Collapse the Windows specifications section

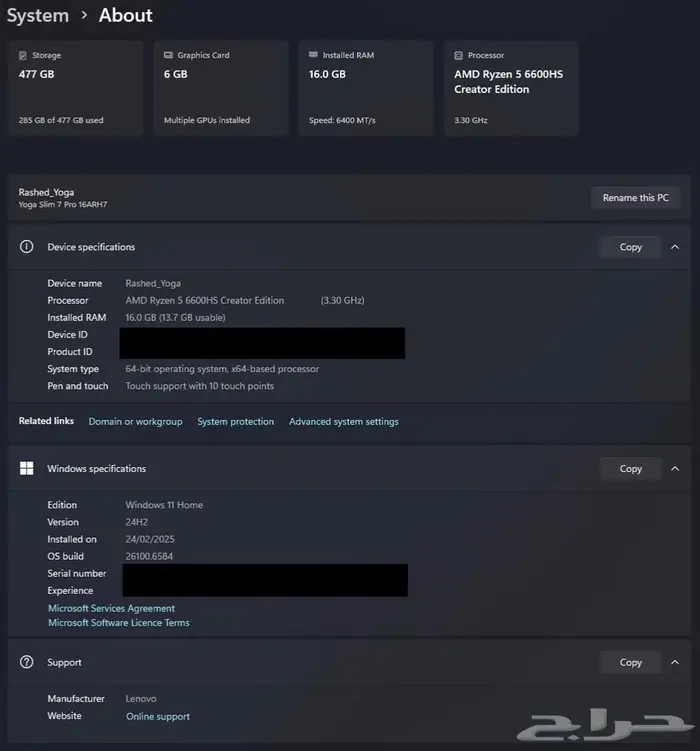point(675,468)
